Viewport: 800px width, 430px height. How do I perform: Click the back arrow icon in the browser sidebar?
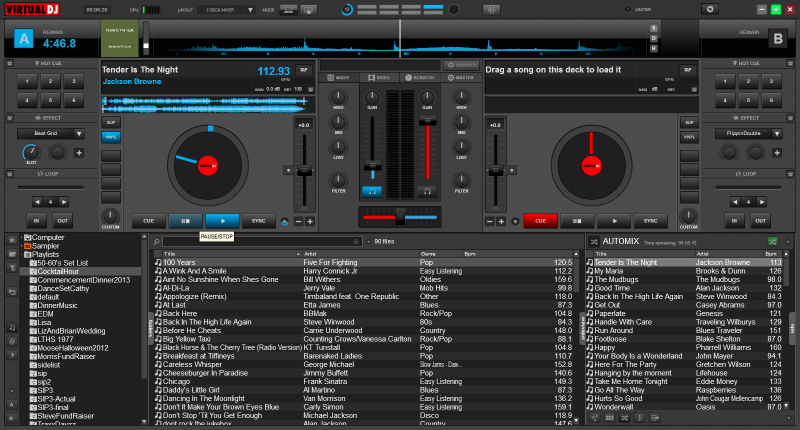(12, 291)
